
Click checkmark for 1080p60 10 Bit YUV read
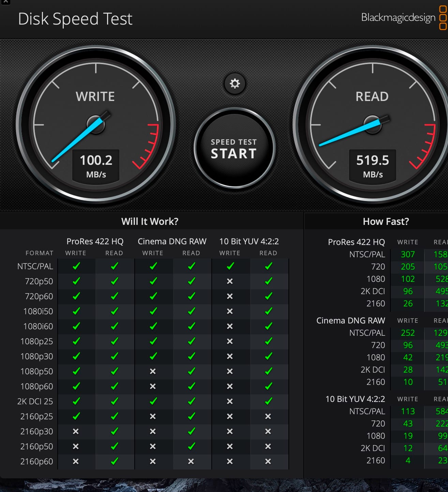[269, 386]
